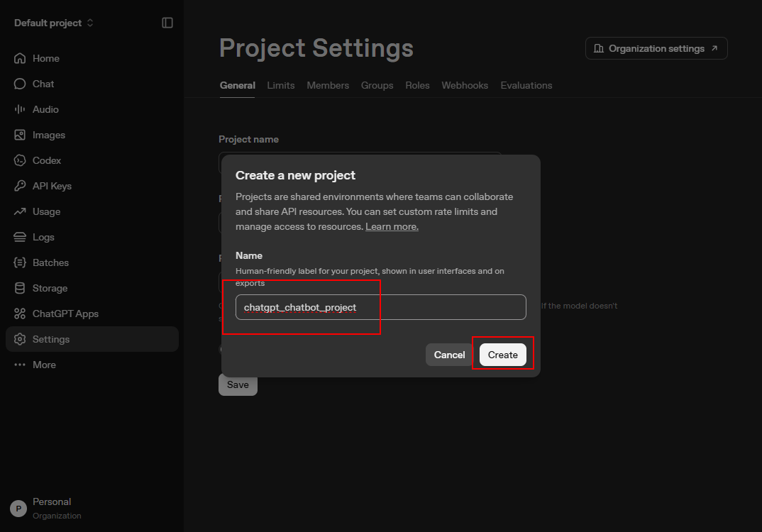The width and height of the screenshot is (762, 532).
Task: Click the Batches braces icon
Action: click(20, 263)
